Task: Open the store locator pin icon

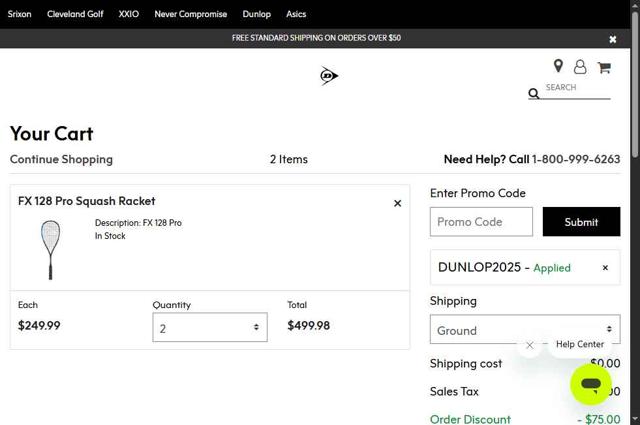Action: [x=558, y=66]
